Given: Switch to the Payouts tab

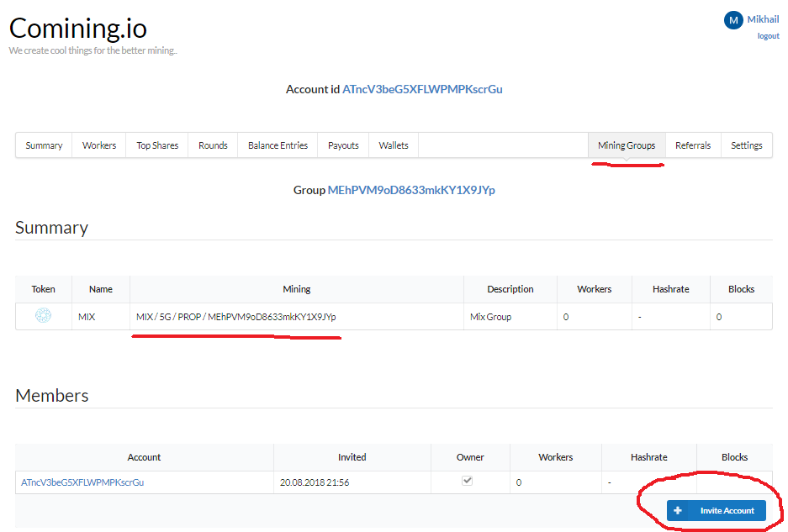Looking at the screenshot, I should tap(343, 145).
